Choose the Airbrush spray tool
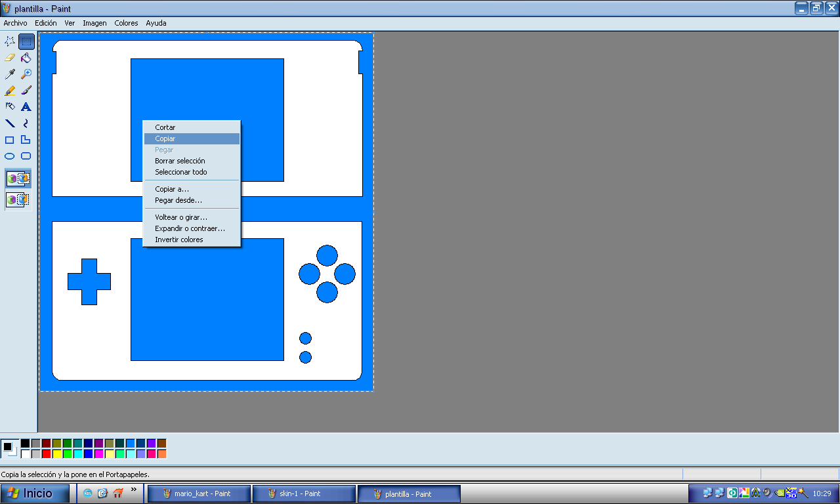The height and width of the screenshot is (504, 840). [x=10, y=106]
